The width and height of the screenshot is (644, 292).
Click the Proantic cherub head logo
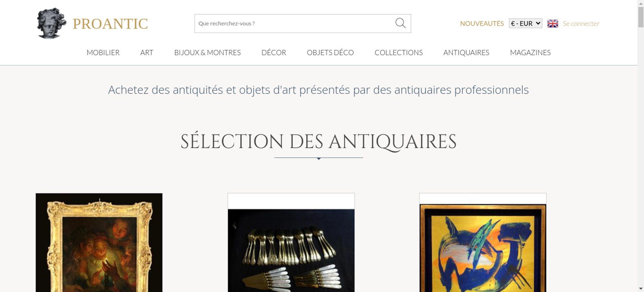pyautogui.click(x=52, y=23)
